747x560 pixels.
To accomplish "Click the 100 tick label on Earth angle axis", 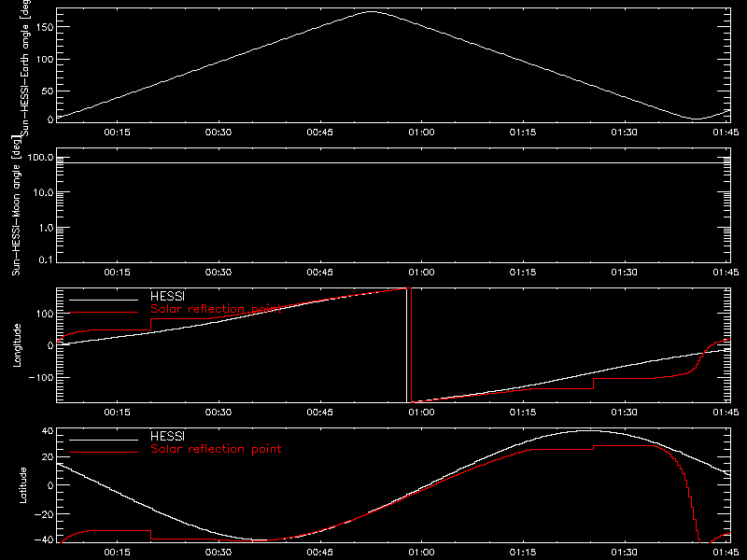I will click(44, 60).
